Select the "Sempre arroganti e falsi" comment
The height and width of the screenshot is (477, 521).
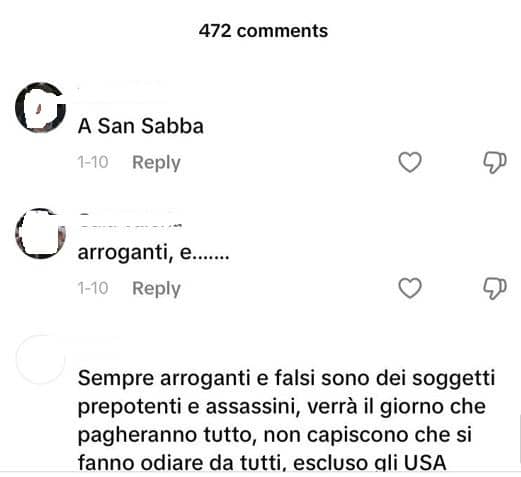[x=286, y=420]
